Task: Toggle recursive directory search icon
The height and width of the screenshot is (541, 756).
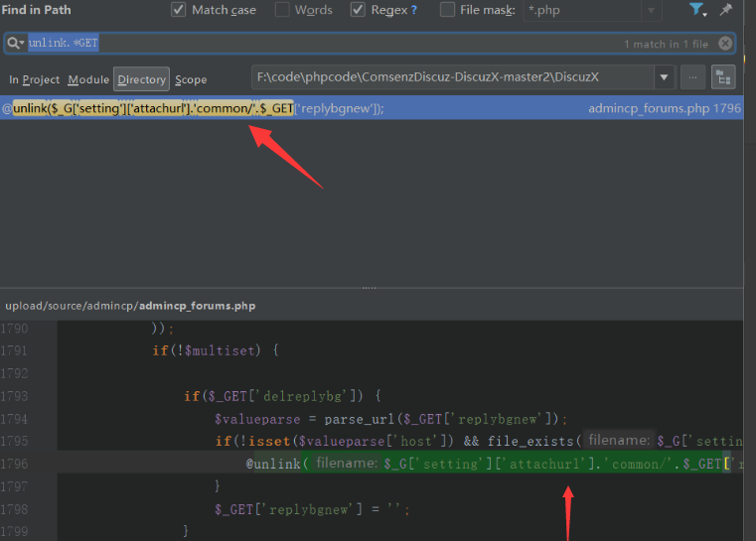Action: 723,77
